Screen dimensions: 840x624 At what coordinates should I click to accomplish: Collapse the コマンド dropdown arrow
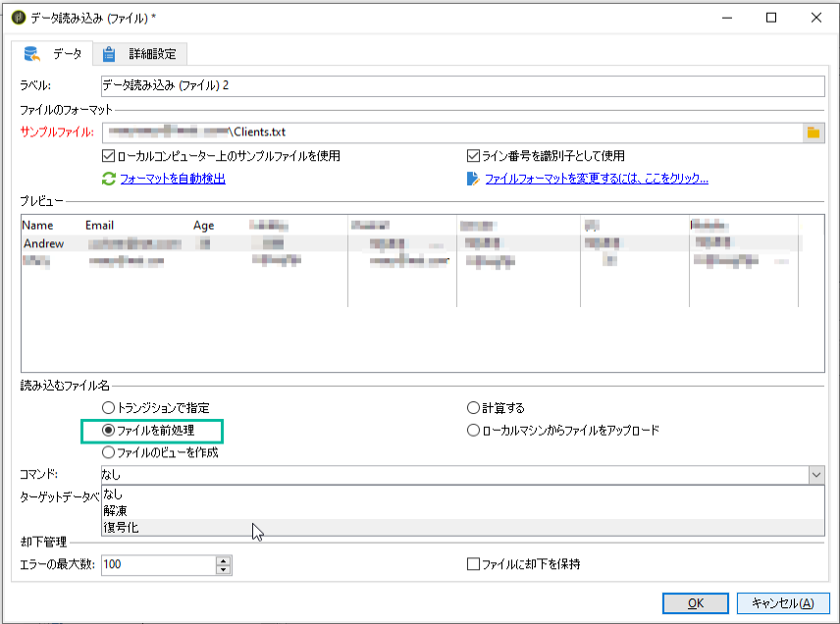816,475
